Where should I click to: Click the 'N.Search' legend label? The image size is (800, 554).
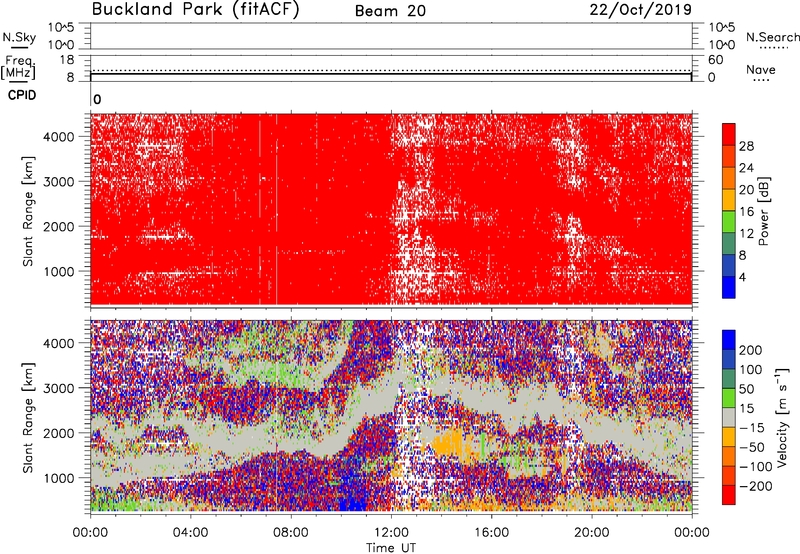[x=772, y=37]
